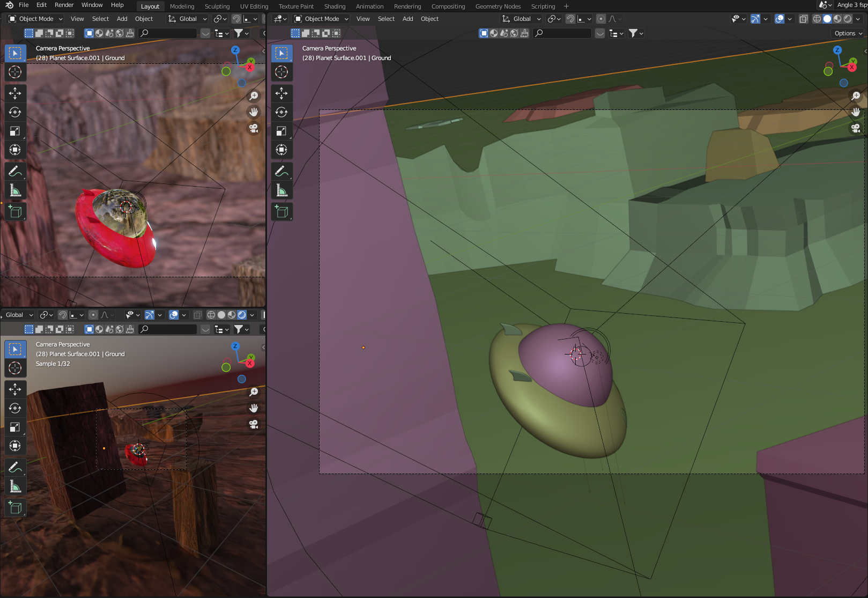Image resolution: width=868 pixels, height=598 pixels.
Task: Switch to the Geometry Nodes workspace tab
Action: tap(498, 6)
